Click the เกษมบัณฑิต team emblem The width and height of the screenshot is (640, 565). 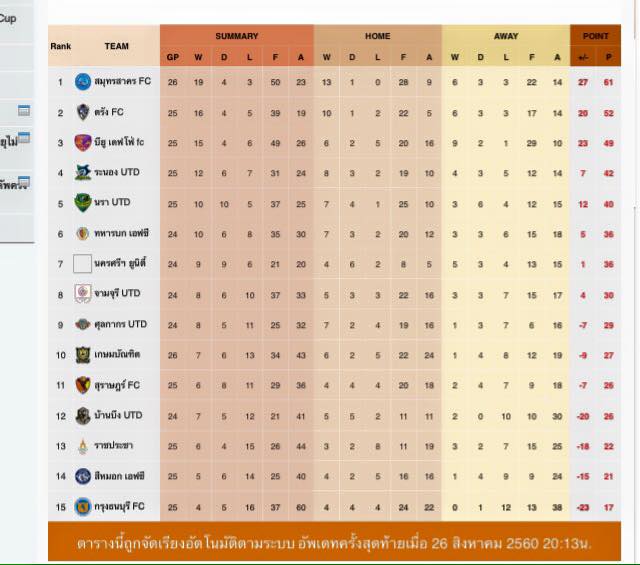[83, 355]
